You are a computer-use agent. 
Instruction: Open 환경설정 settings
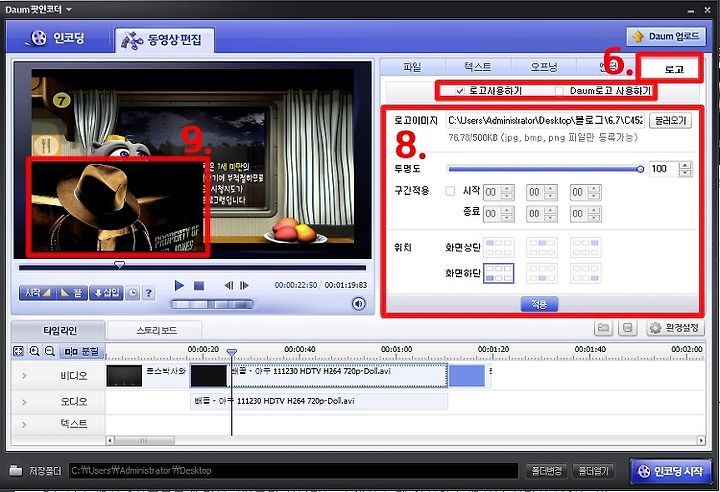tap(675, 328)
